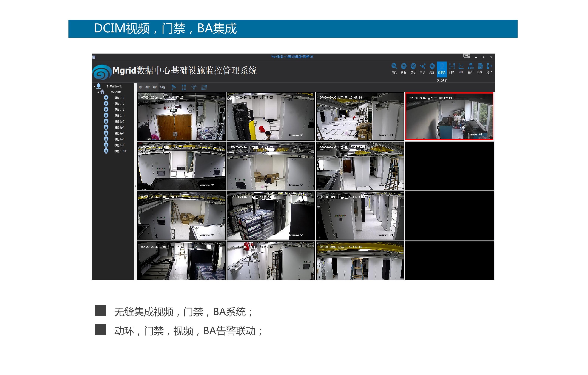
Task: Open the 首页 home toolbar icon
Action: pyautogui.click(x=394, y=68)
